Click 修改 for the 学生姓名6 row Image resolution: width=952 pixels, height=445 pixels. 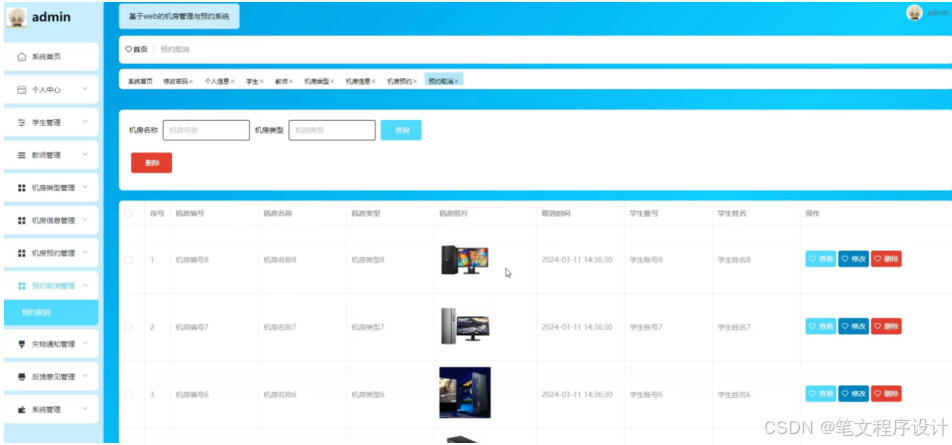click(x=854, y=394)
